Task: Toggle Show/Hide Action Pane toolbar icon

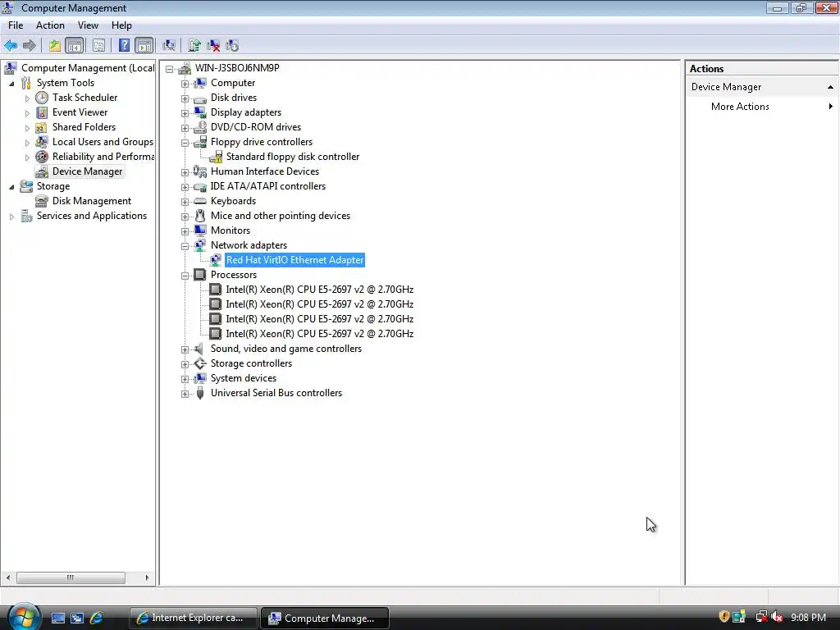Action: [144, 46]
